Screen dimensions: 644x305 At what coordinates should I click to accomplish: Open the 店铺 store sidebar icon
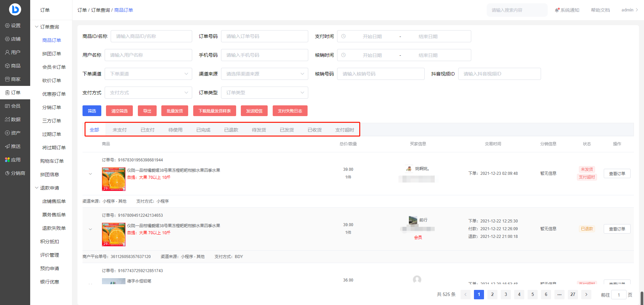point(7,39)
